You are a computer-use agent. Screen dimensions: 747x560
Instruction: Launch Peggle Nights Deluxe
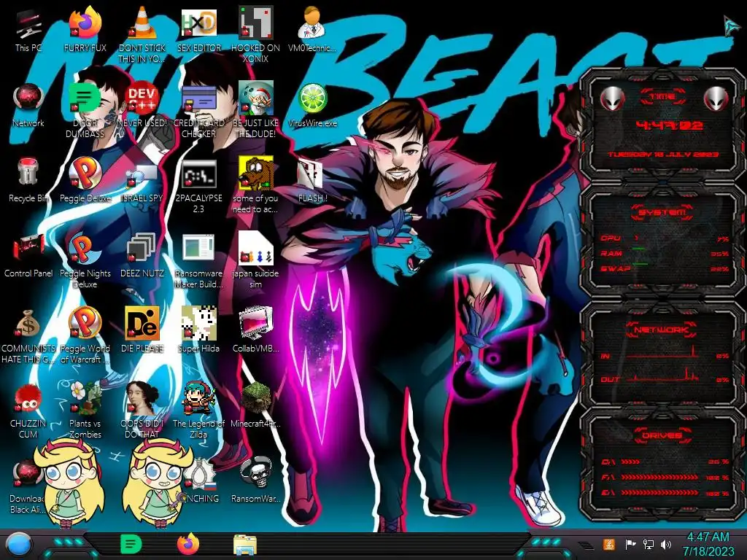coord(85,260)
